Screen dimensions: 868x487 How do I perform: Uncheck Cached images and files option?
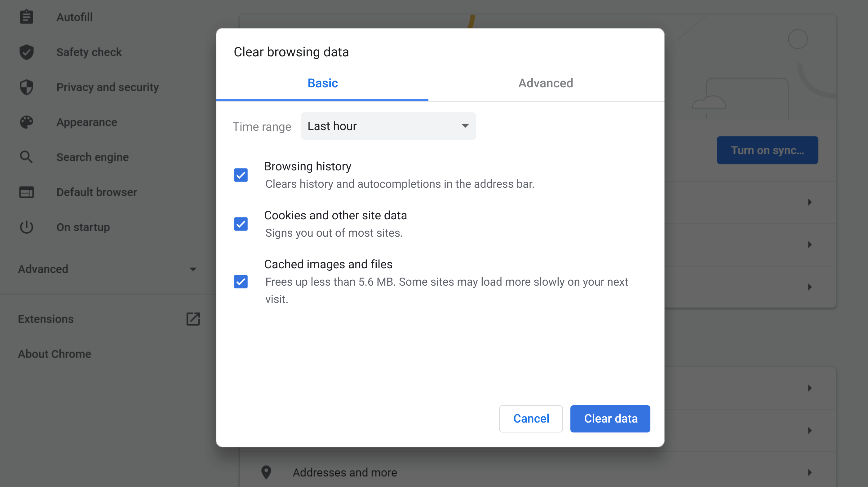click(x=240, y=281)
